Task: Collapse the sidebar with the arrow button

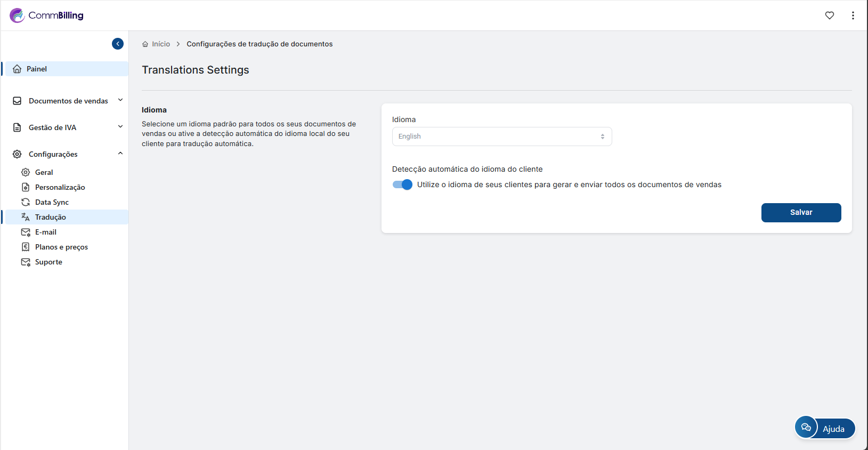Action: coord(118,44)
